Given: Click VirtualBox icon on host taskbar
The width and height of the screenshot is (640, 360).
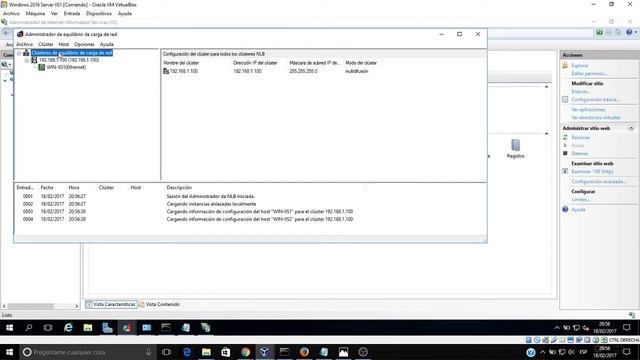Looking at the screenshot, I should pyautogui.click(x=264, y=352).
